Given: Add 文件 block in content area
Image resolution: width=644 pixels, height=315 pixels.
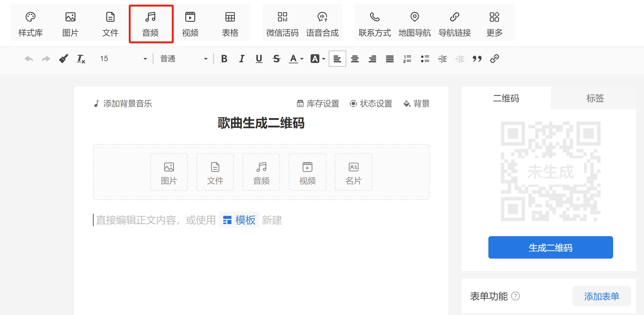Looking at the screenshot, I should click(x=215, y=172).
